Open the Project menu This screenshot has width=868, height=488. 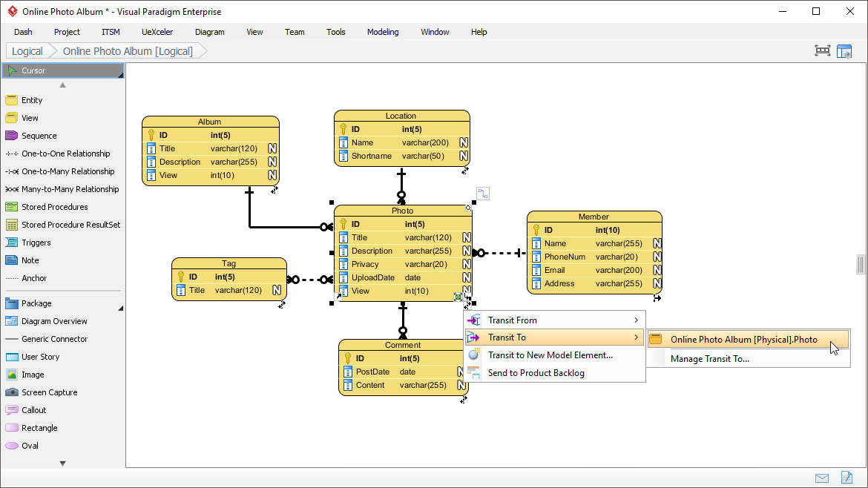(x=67, y=32)
